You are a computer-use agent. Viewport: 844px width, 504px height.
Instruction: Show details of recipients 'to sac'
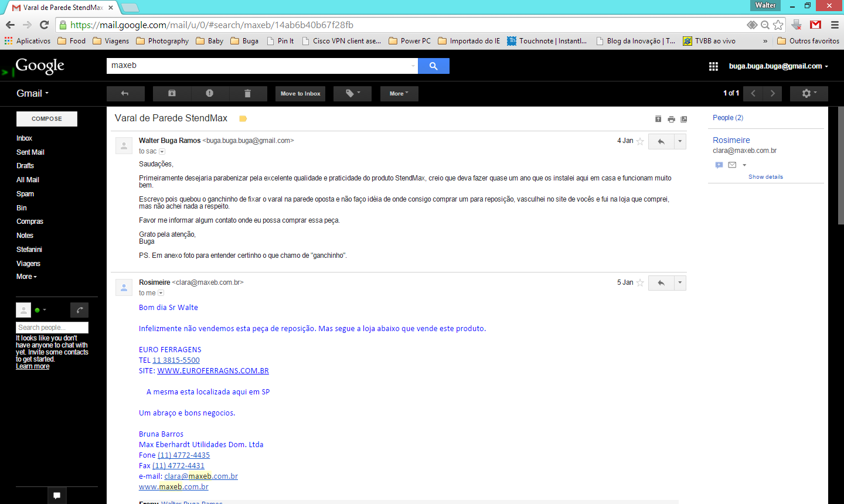pos(162,152)
